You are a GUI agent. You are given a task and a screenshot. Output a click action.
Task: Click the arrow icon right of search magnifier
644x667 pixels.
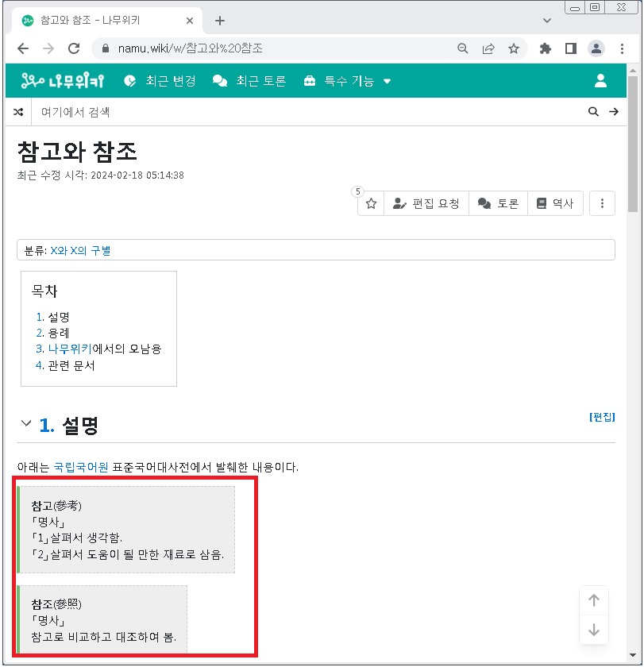tap(614, 111)
